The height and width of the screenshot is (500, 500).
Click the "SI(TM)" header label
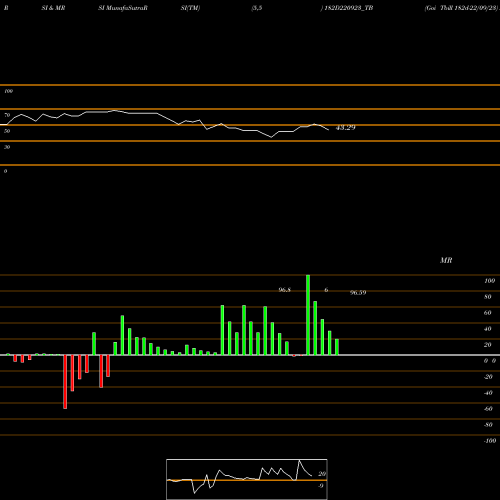(x=190, y=8)
